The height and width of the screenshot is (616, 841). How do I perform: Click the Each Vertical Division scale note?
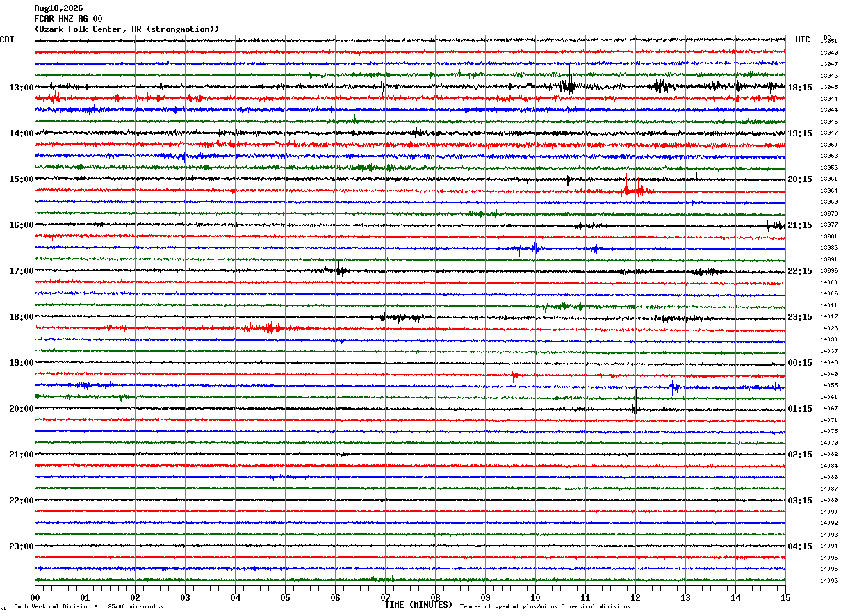click(89, 606)
